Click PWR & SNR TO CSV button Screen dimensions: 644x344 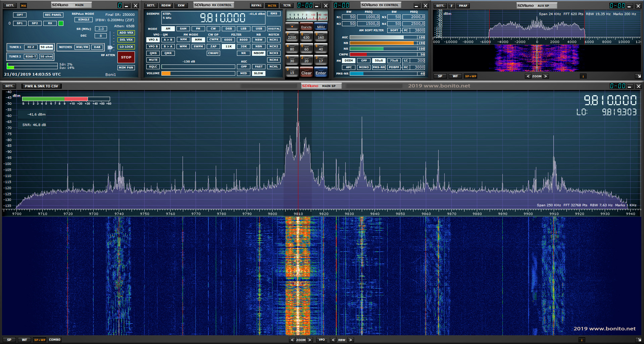[x=41, y=86]
